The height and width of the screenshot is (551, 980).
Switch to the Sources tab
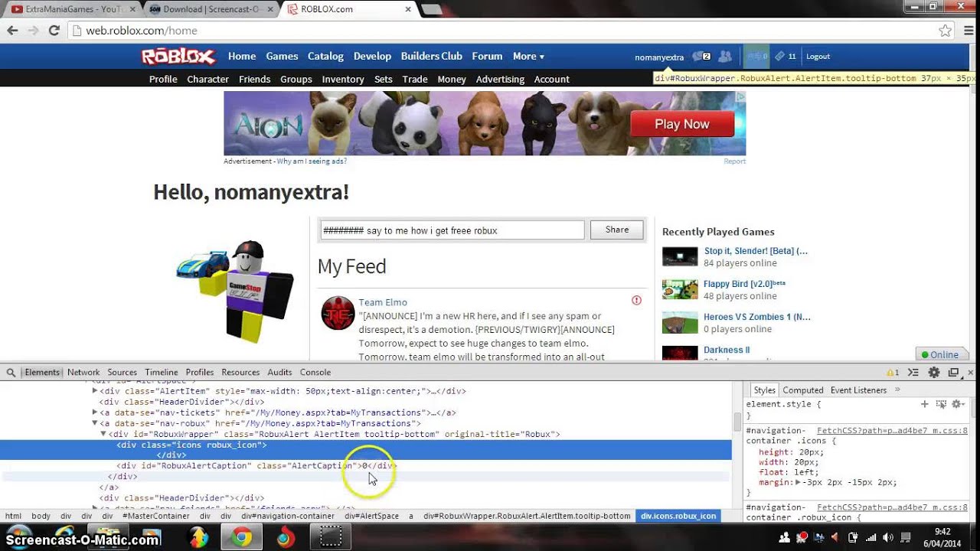(x=122, y=373)
